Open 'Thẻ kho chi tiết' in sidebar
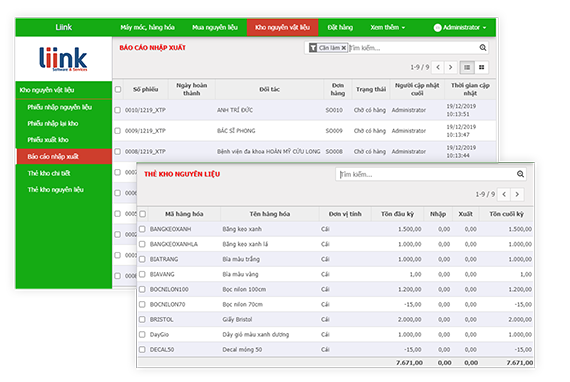570x382 pixels. [x=49, y=173]
